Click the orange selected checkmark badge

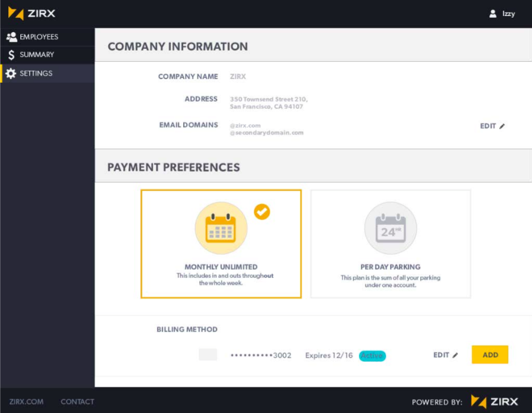262,212
